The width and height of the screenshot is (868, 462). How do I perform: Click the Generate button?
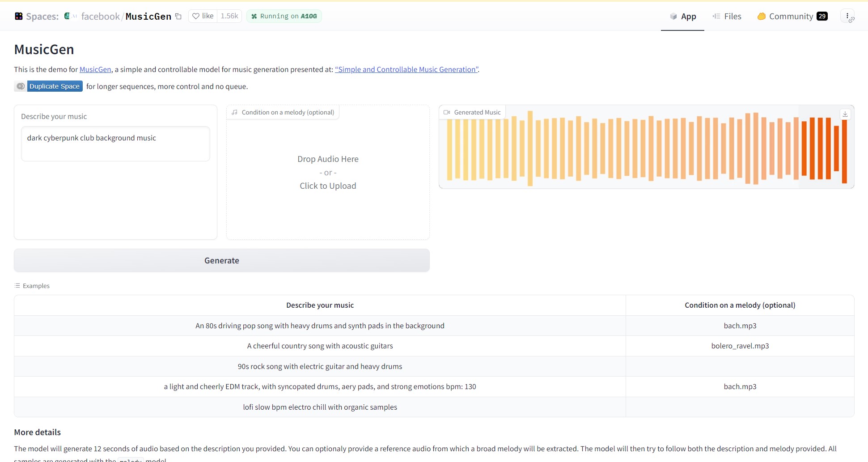click(222, 260)
